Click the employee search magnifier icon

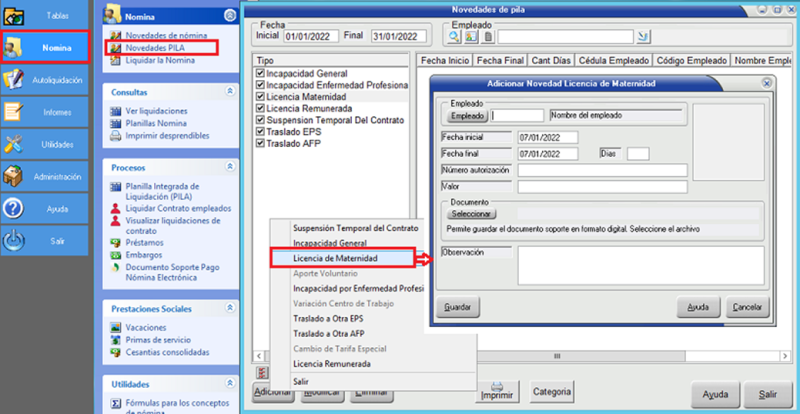click(454, 37)
